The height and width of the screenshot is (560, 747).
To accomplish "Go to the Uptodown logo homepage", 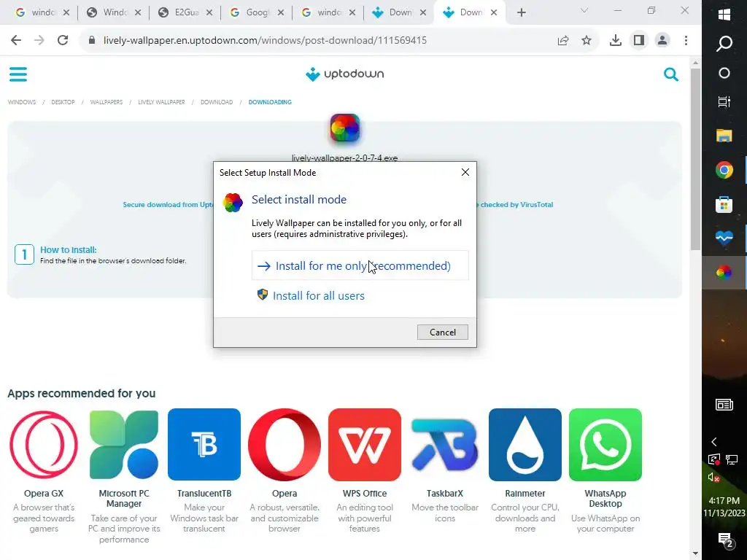I will (345, 74).
